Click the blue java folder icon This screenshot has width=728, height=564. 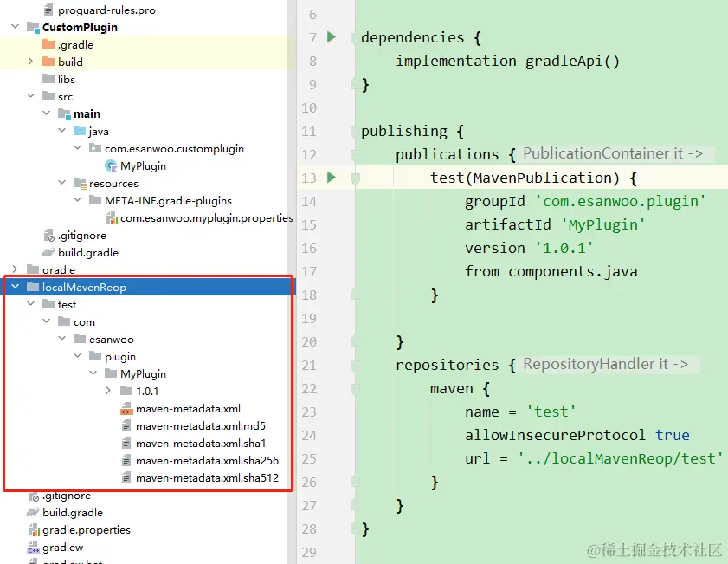80,131
